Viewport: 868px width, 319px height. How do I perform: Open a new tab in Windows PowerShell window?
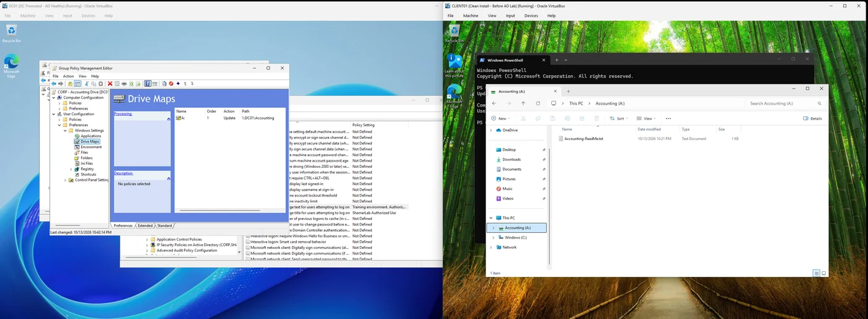pyautogui.click(x=557, y=60)
